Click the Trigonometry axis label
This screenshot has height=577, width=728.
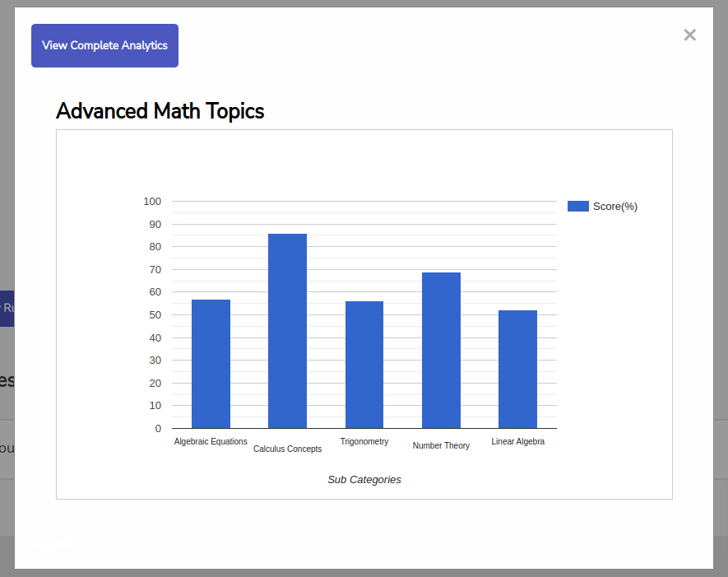point(364,441)
